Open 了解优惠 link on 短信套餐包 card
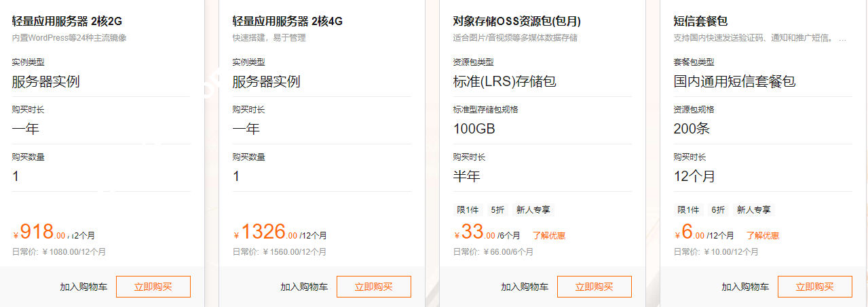The height and width of the screenshot is (307, 868). (x=762, y=236)
